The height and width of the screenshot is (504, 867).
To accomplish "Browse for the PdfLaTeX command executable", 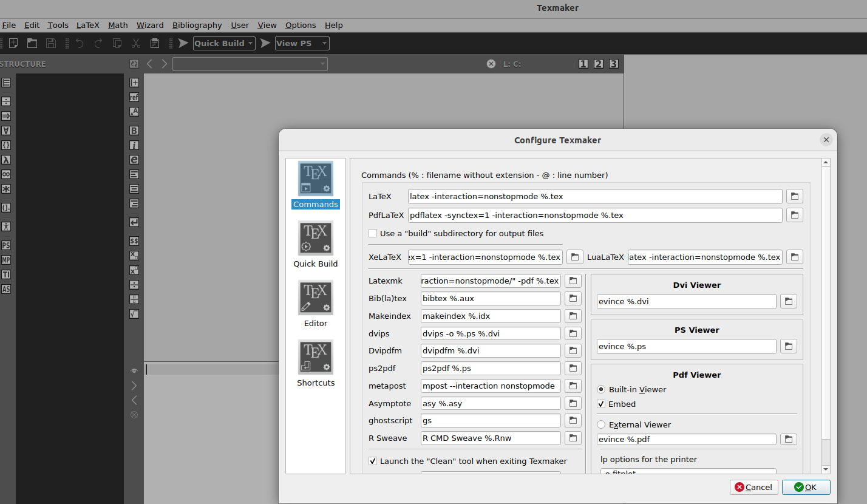I will coord(795,215).
